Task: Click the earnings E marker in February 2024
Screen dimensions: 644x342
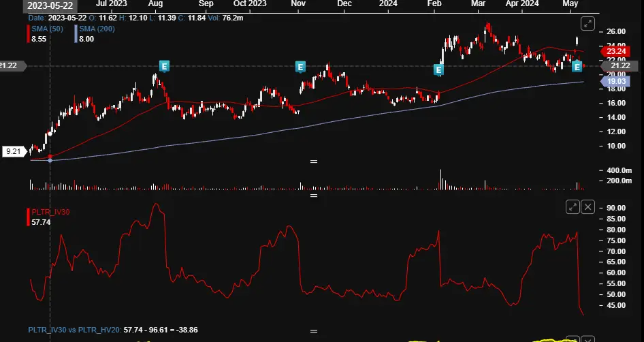Action: 438,70
